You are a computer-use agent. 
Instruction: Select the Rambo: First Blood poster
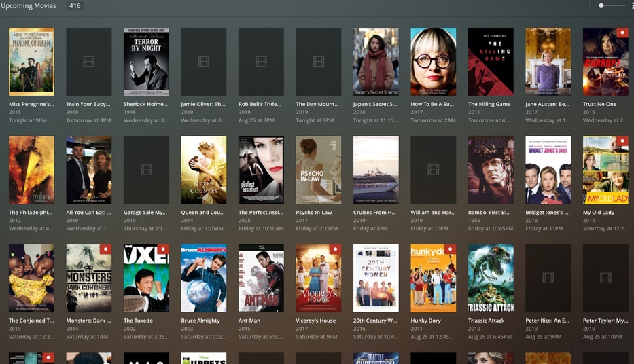point(491,170)
